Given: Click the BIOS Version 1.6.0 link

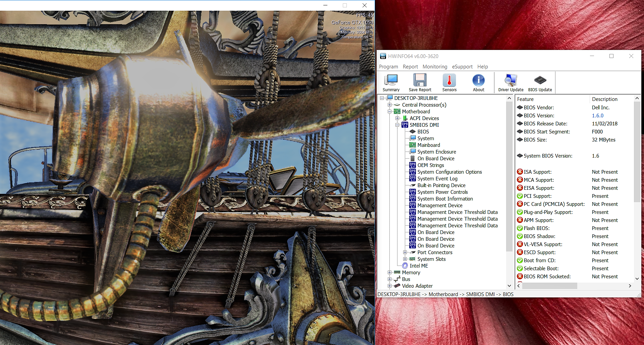Looking at the screenshot, I should (598, 115).
